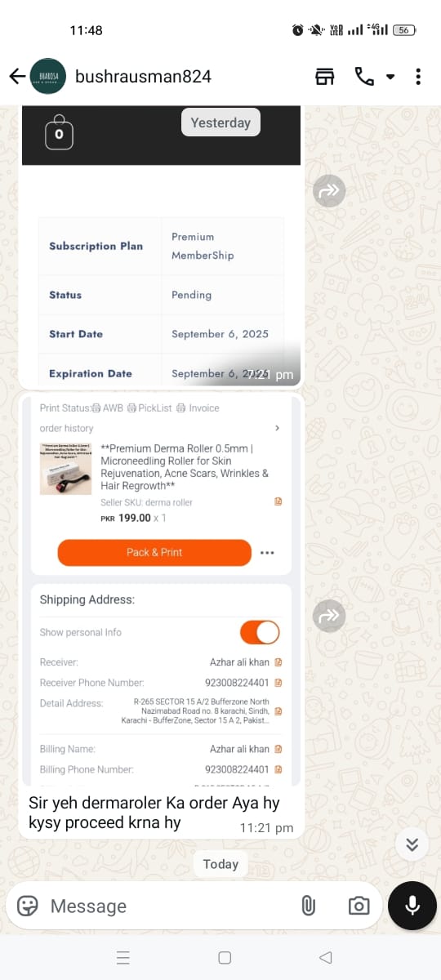Tap the Android home navigation square
This screenshot has height=980, width=441.
pyautogui.click(x=225, y=957)
